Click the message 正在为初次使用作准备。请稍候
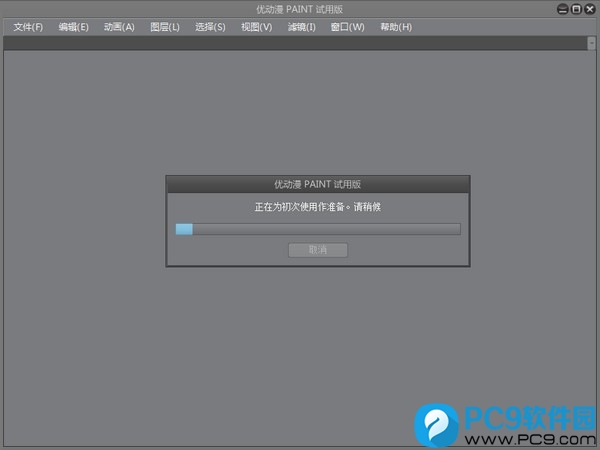Screen dimensions: 600x450 (x=318, y=207)
